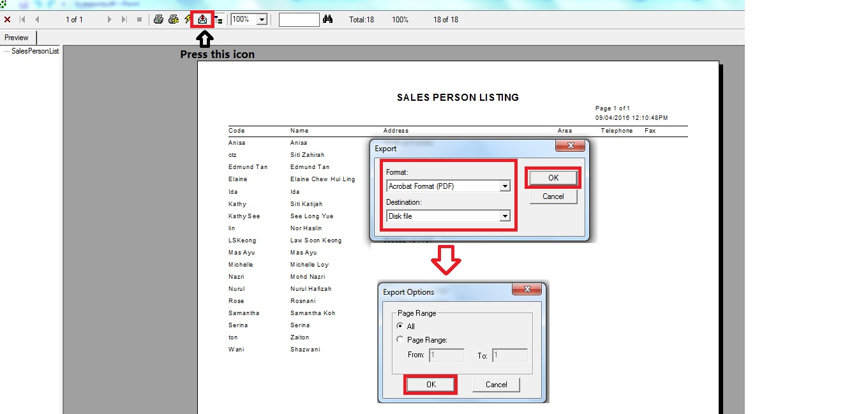868x414 pixels.
Task: Close the preview with red X icon
Action: (x=8, y=19)
